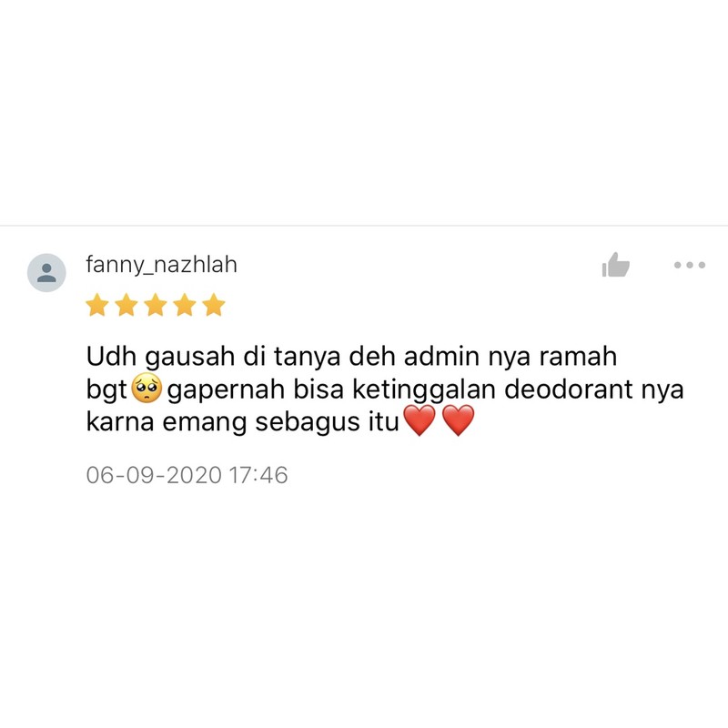
Task: Tap the second rating star
Action: click(x=126, y=305)
